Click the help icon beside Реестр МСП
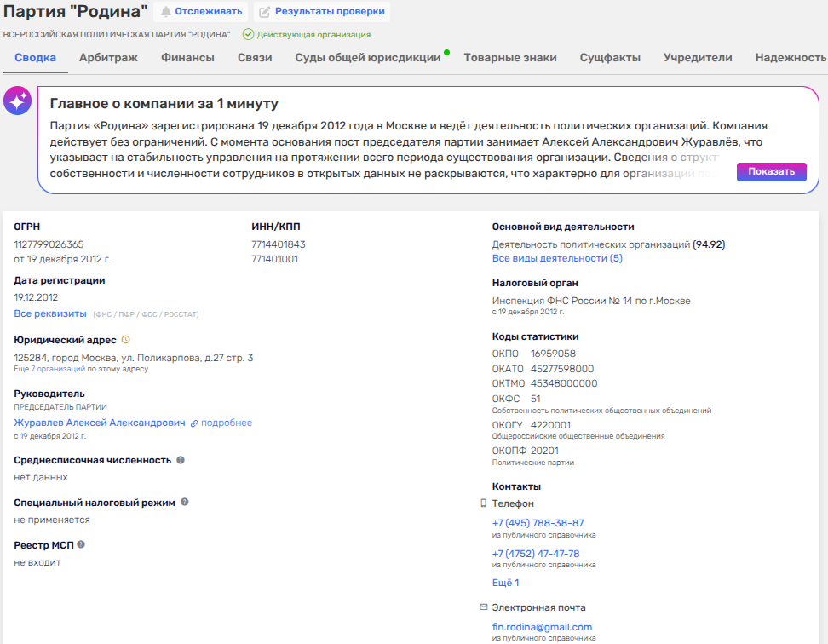This screenshot has width=828, height=644. coord(81,544)
